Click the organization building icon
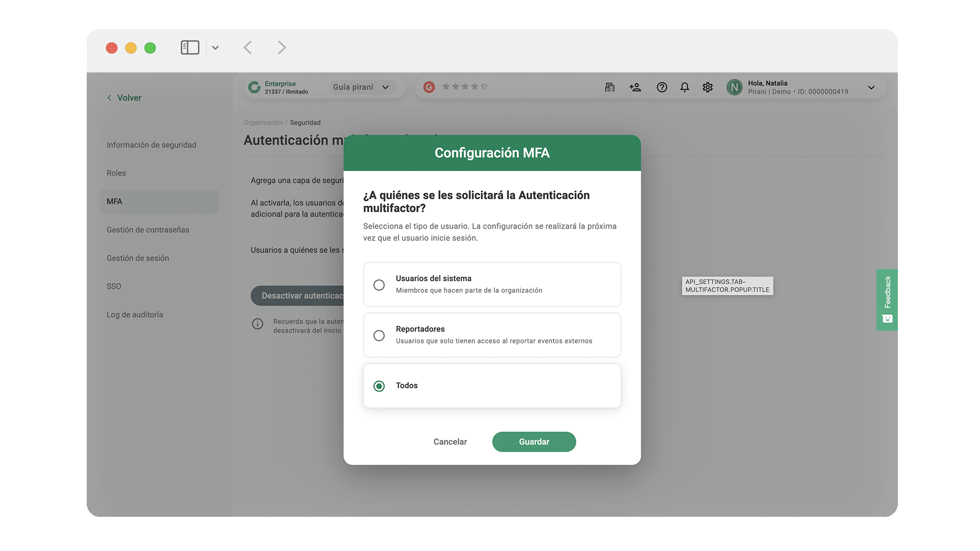 [x=609, y=87]
